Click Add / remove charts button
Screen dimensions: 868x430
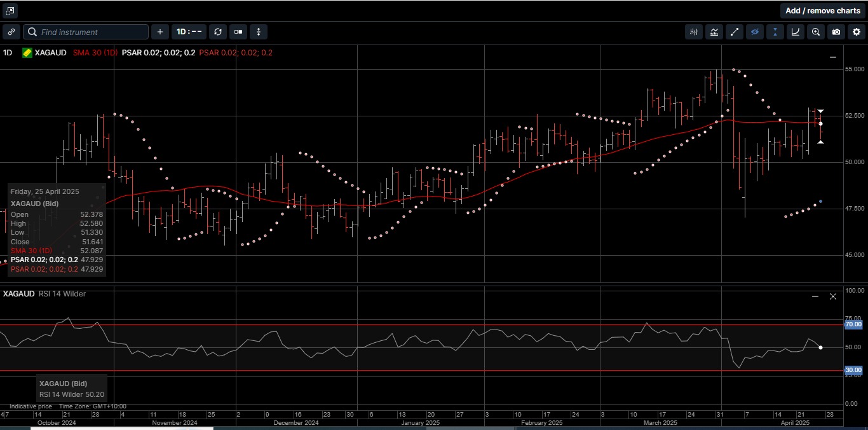pos(822,11)
